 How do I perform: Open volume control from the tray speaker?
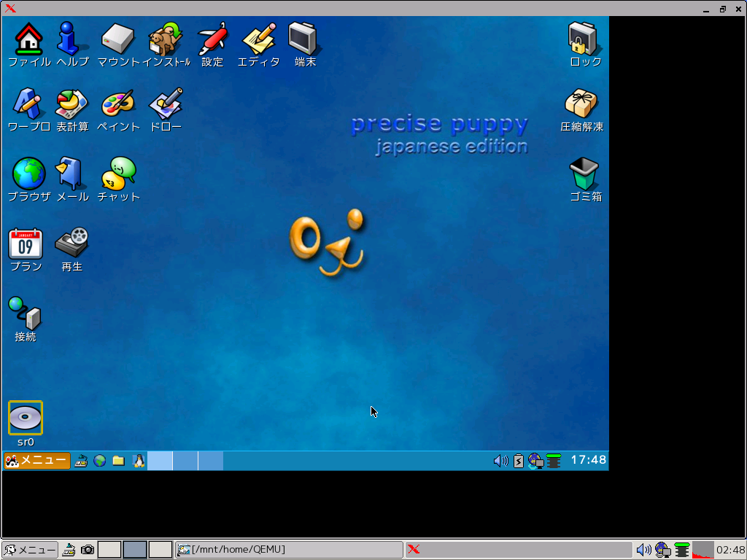point(500,460)
